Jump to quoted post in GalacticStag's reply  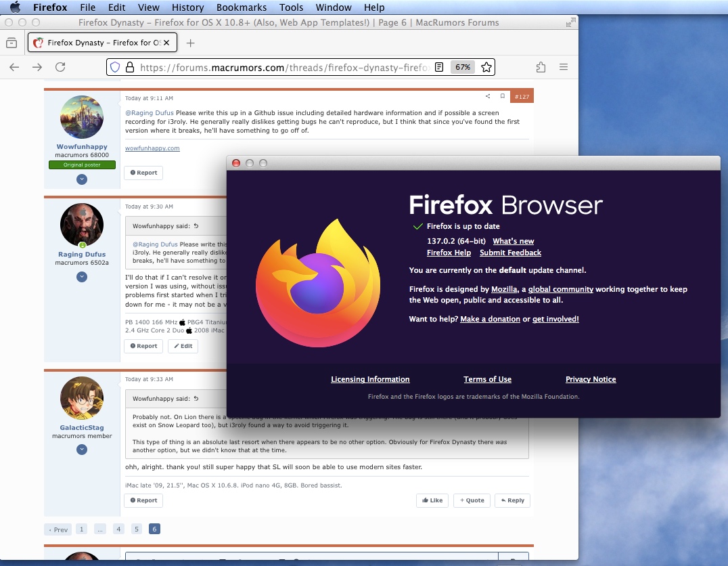196,399
